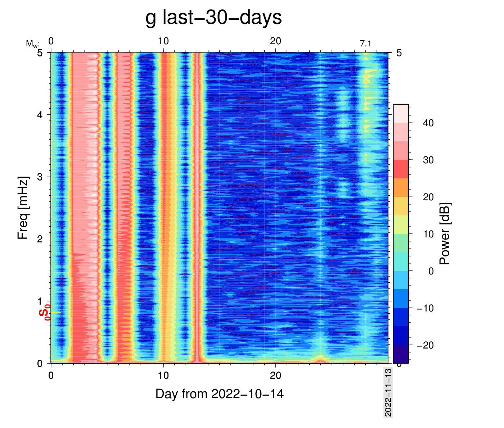Screen dimensions: 504x428
Task: Click the "Day from 2022-10-14" axis label
Action: pyautogui.click(x=219, y=394)
